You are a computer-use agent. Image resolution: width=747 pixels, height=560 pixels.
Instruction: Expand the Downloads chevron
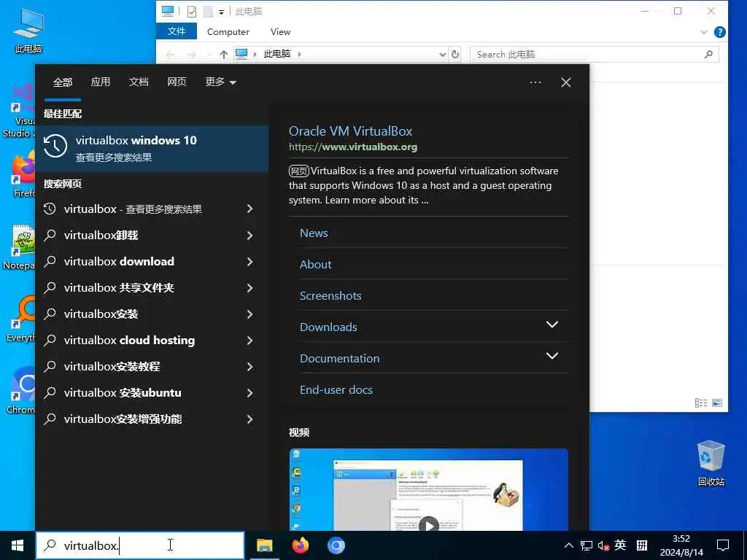[x=551, y=324]
